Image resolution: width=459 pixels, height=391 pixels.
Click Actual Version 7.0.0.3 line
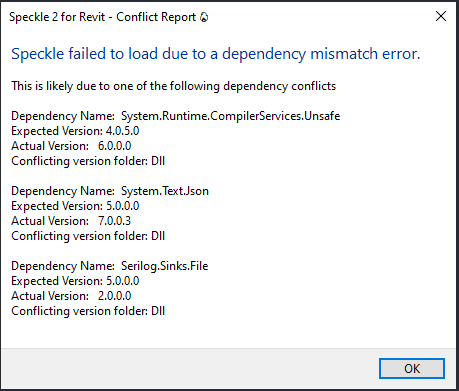[71, 221]
